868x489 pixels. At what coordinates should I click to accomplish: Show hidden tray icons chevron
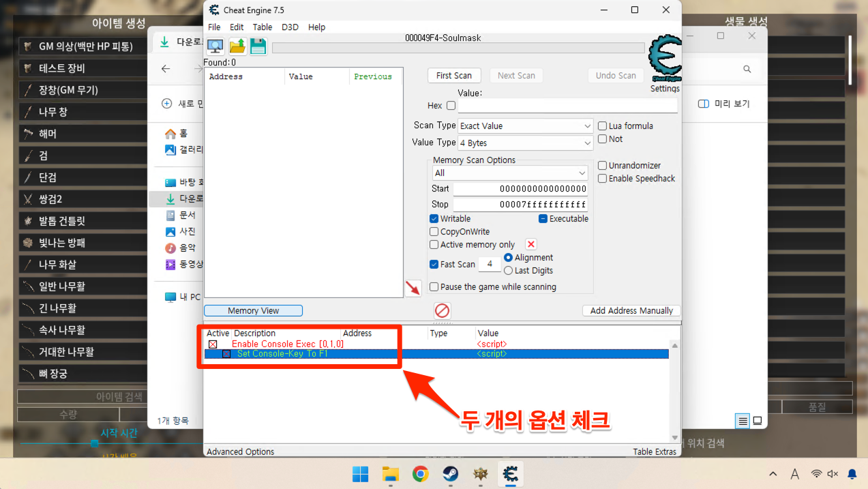click(773, 474)
